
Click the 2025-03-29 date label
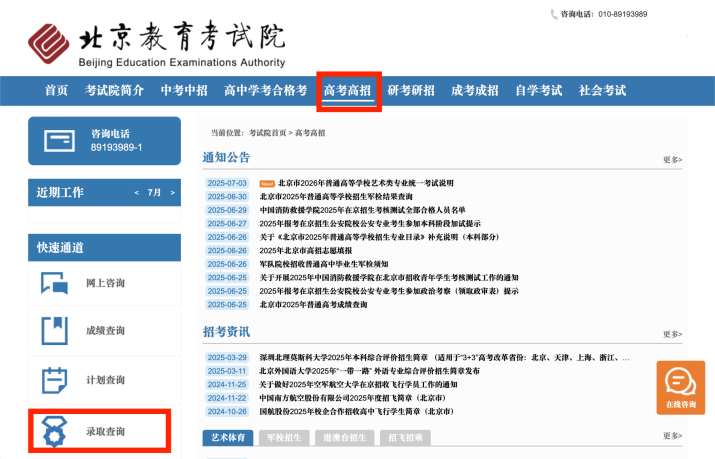point(227,358)
